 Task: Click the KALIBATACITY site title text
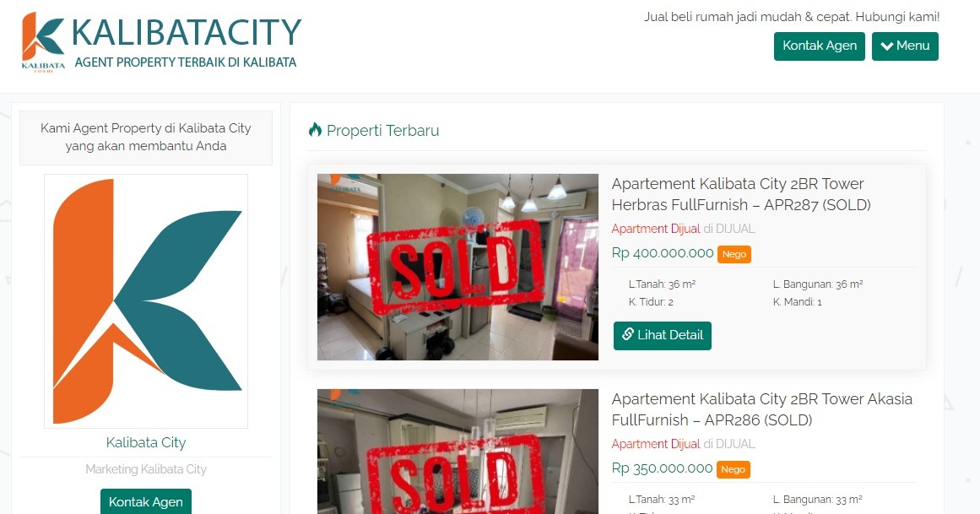(x=187, y=33)
